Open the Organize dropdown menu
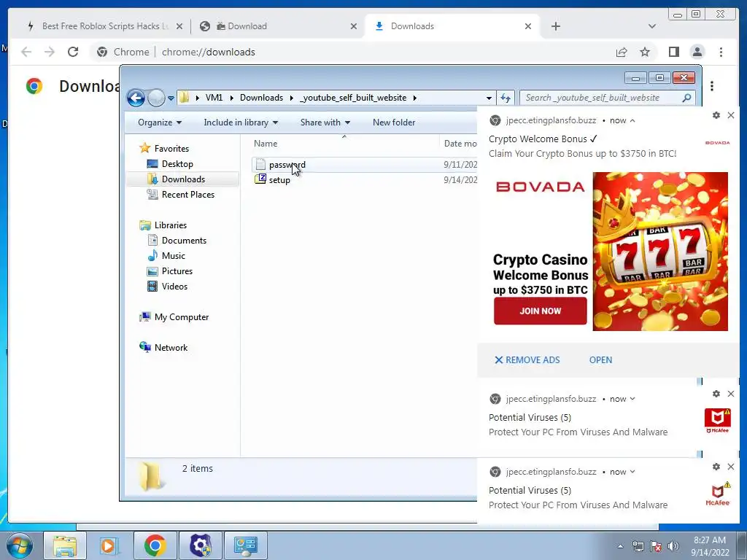Screen dimensions: 747x560 [160, 122]
